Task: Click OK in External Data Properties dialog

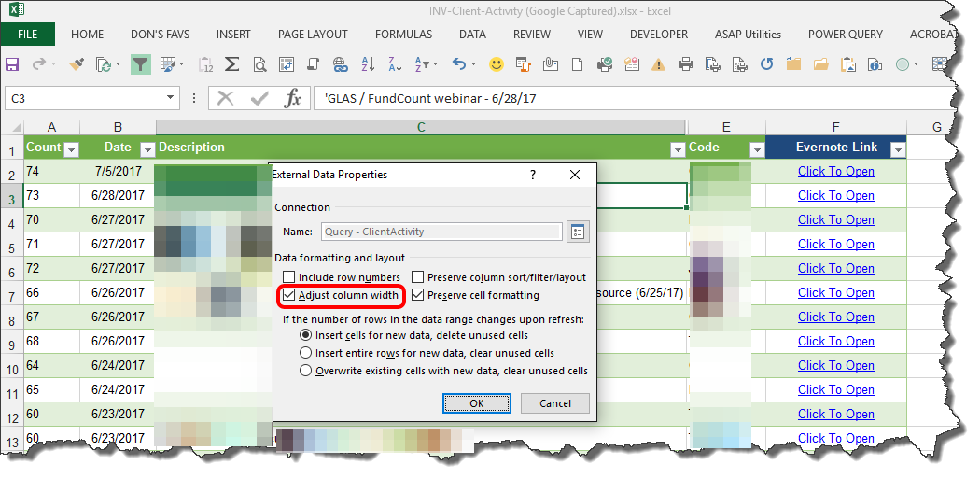Action: 477,403
